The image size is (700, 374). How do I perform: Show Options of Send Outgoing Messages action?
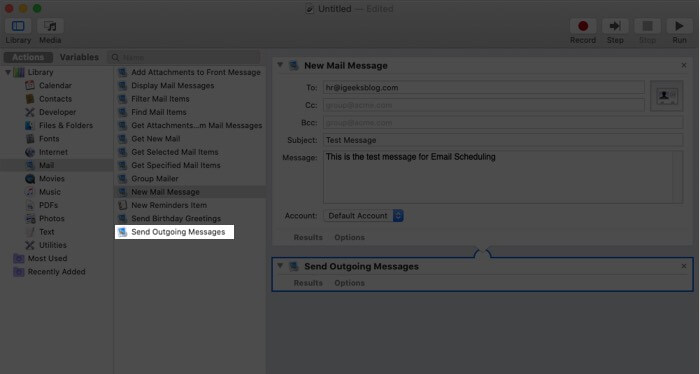[x=350, y=283]
